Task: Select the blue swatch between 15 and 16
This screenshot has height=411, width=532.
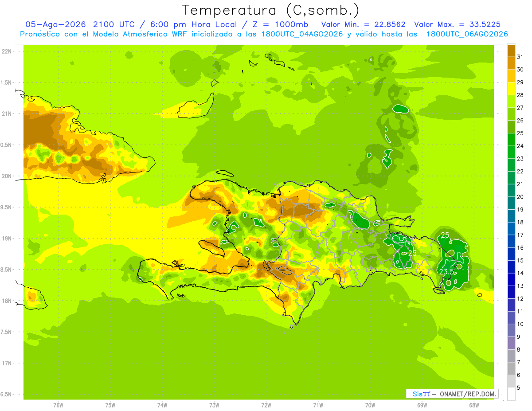Action: pyautogui.click(x=511, y=254)
